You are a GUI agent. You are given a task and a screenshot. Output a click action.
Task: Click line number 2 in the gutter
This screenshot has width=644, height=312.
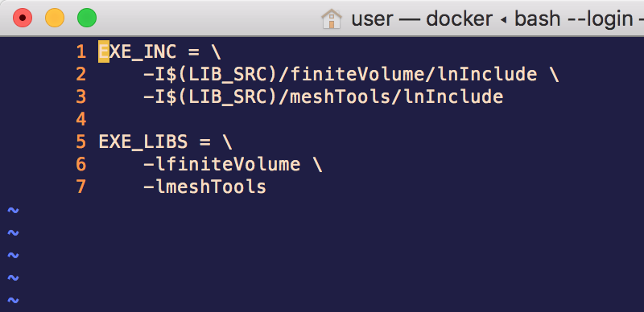click(81, 74)
